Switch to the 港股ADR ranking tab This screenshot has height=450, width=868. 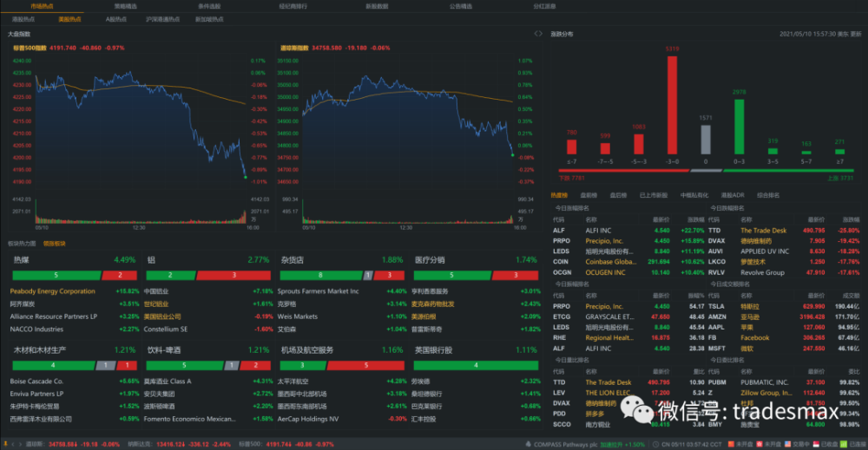point(733,195)
